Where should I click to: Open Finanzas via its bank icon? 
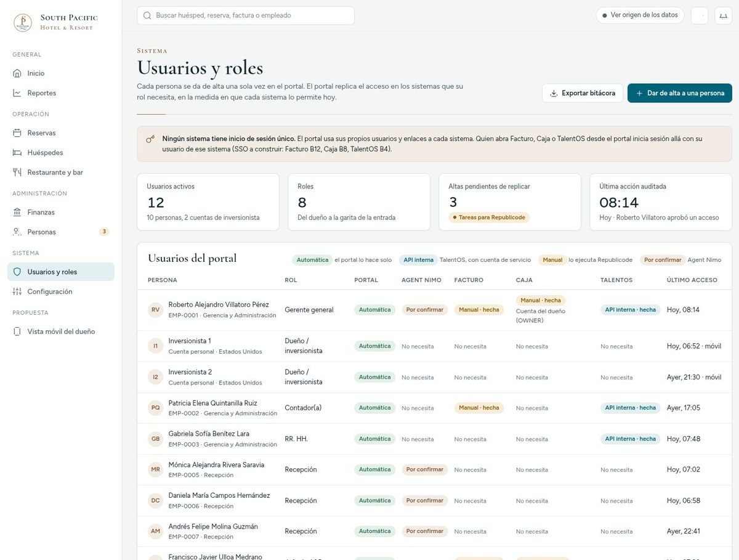click(x=17, y=213)
